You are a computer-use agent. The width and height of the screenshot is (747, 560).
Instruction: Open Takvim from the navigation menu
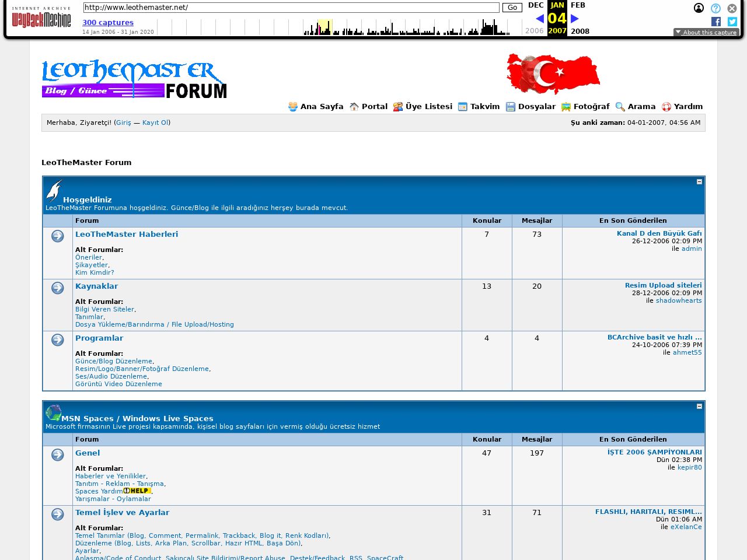[484, 107]
